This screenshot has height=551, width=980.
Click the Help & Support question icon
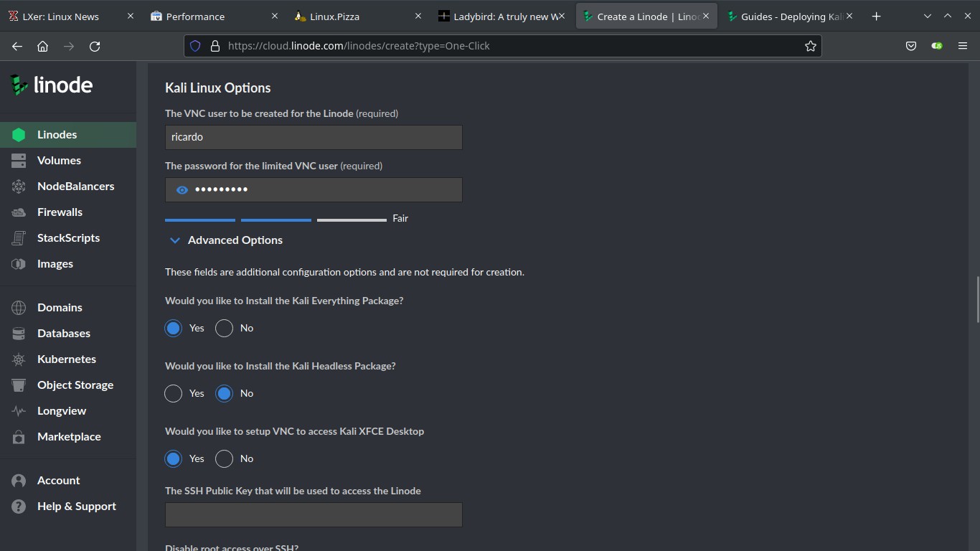tap(19, 507)
